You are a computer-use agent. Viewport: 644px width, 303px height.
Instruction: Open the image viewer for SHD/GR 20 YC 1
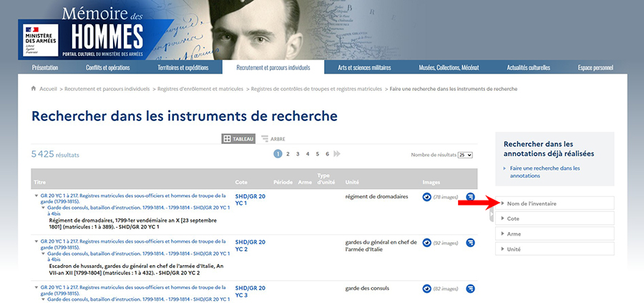pyautogui.click(x=427, y=196)
